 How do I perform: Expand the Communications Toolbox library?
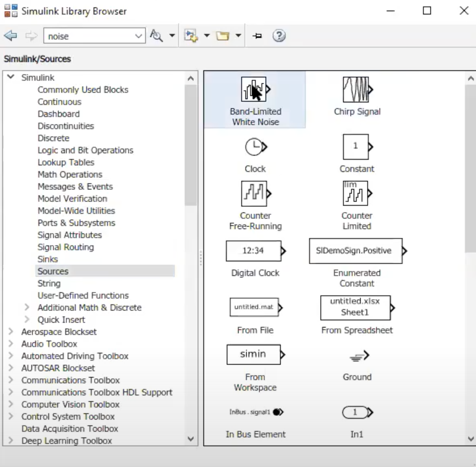tap(11, 380)
